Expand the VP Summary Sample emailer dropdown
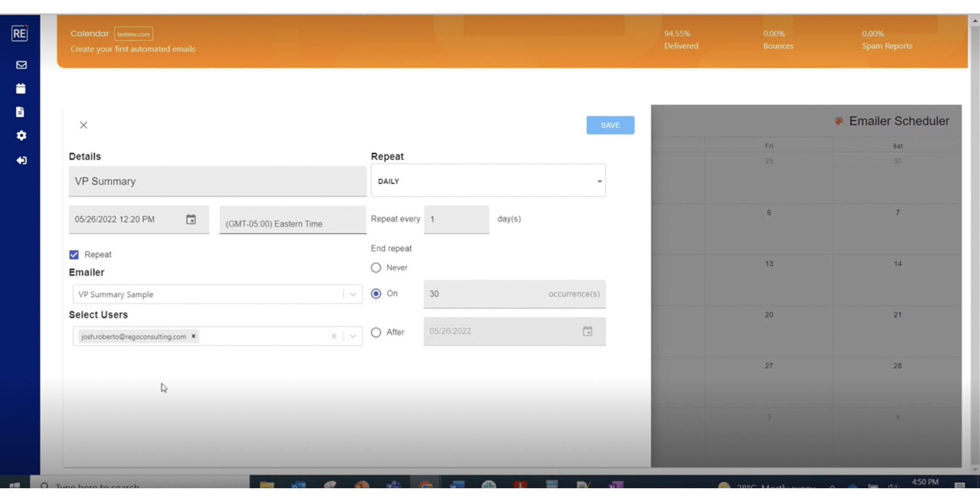Screen dimensions: 980x502 click(x=353, y=294)
